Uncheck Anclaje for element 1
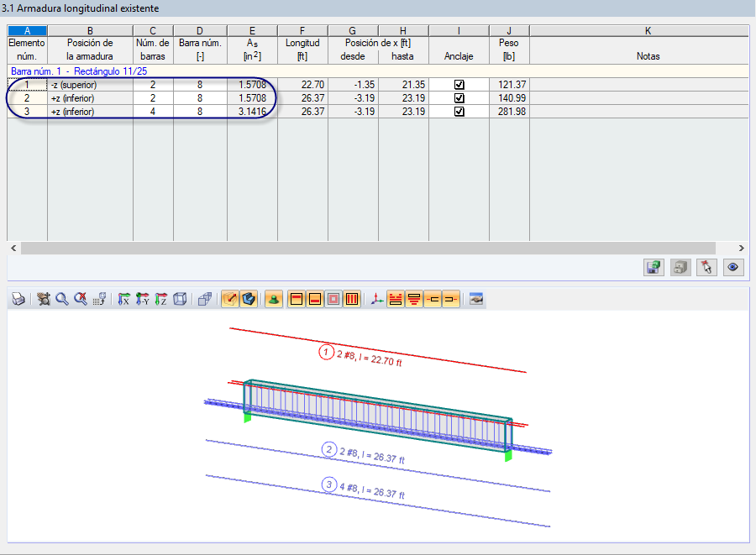This screenshot has width=756, height=555. (x=459, y=83)
